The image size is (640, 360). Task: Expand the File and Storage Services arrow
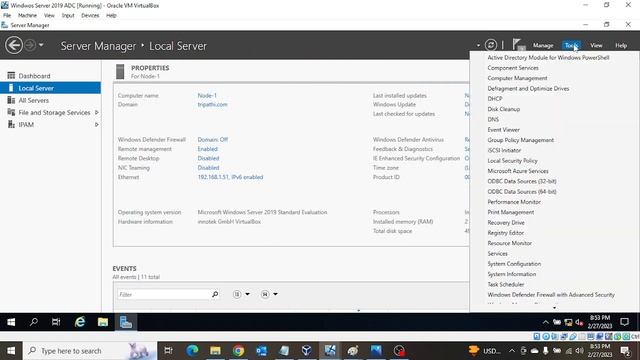[x=97, y=112]
